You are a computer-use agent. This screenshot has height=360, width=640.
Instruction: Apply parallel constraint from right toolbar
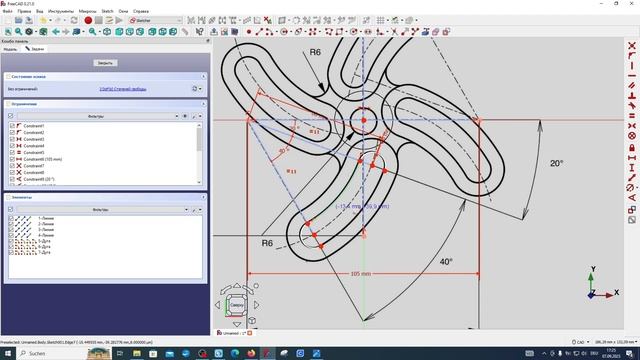pyautogui.click(x=632, y=86)
